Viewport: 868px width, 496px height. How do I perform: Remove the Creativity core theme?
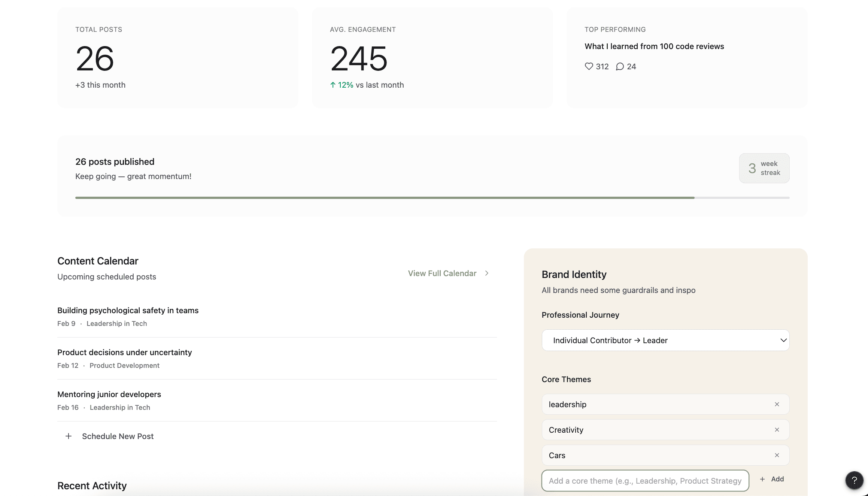click(x=777, y=430)
